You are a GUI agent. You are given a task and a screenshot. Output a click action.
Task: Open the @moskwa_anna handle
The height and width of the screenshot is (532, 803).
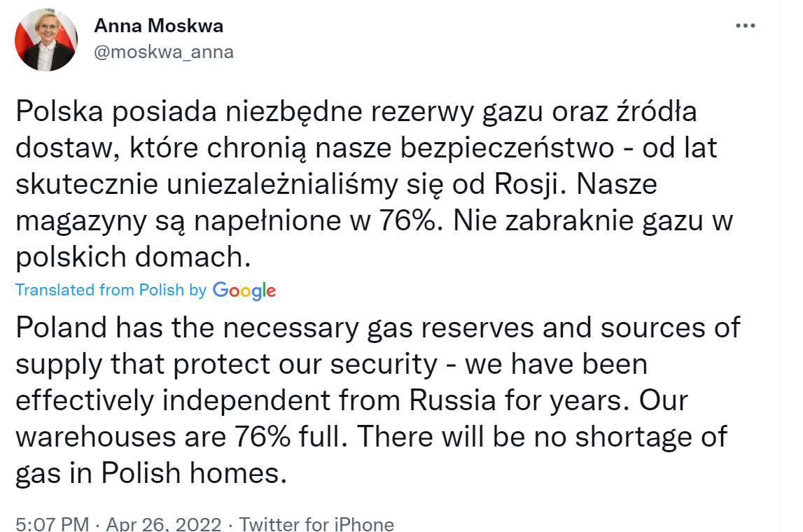[x=164, y=52]
